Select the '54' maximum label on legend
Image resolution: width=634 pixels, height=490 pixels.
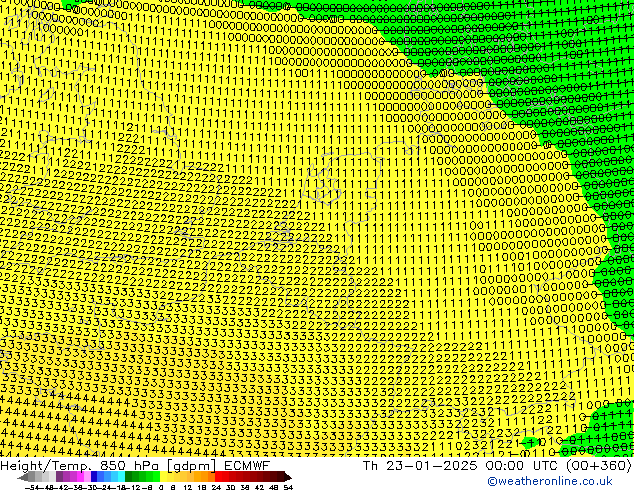coord(288,487)
